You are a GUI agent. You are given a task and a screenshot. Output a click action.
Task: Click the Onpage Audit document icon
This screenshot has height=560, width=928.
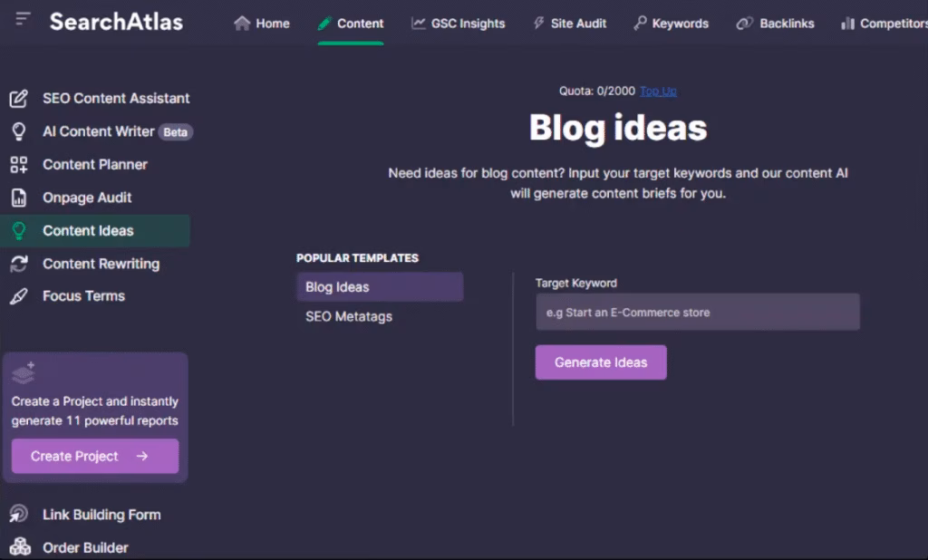click(18, 198)
